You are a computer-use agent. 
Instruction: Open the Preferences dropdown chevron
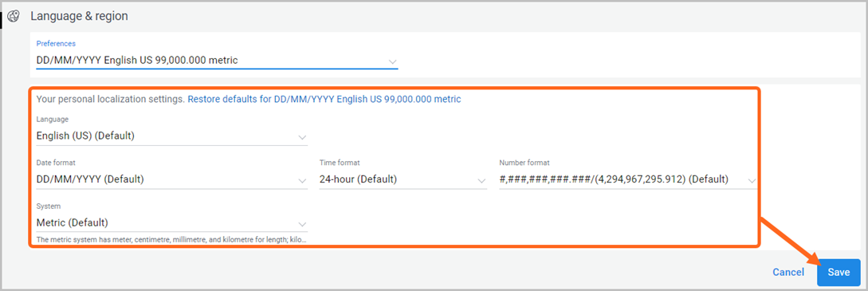pyautogui.click(x=392, y=61)
